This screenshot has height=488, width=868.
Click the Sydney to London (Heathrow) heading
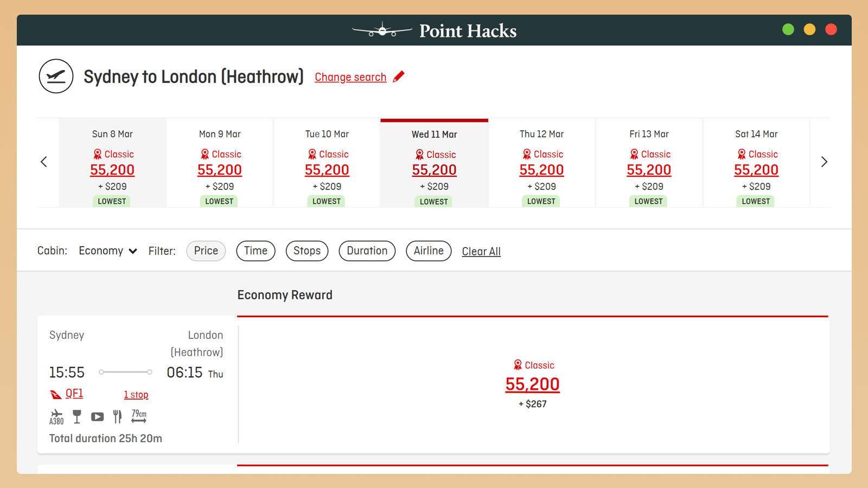(x=194, y=76)
